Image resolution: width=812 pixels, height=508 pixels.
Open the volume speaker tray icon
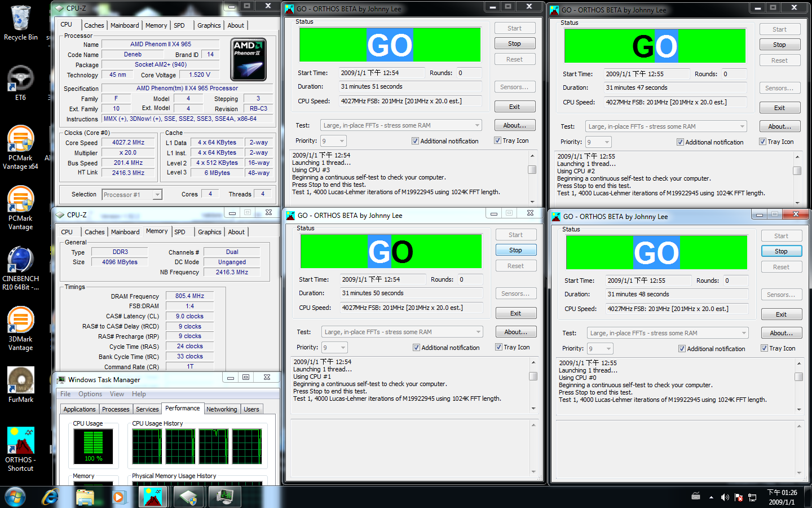tap(725, 497)
